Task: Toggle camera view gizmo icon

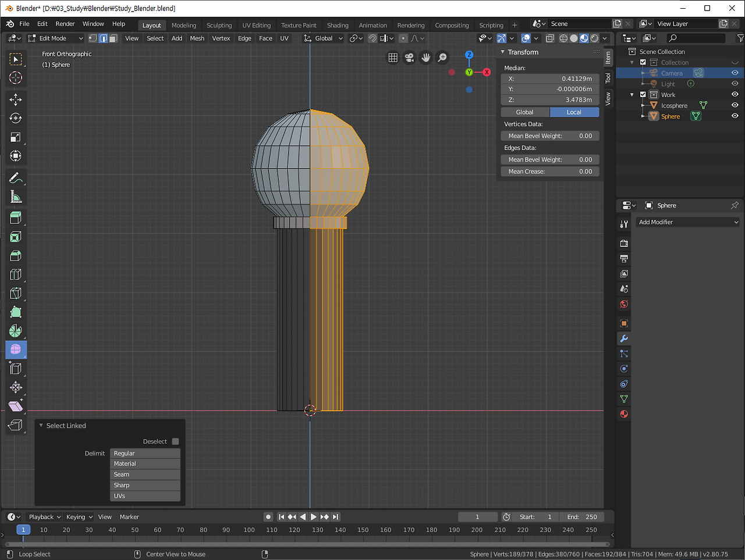Action: 409,58
